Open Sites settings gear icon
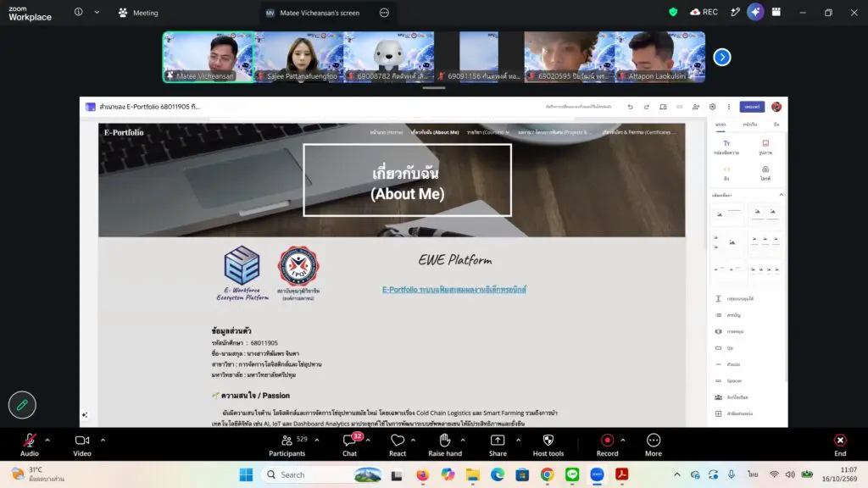This screenshot has height=488, width=868. coord(712,107)
